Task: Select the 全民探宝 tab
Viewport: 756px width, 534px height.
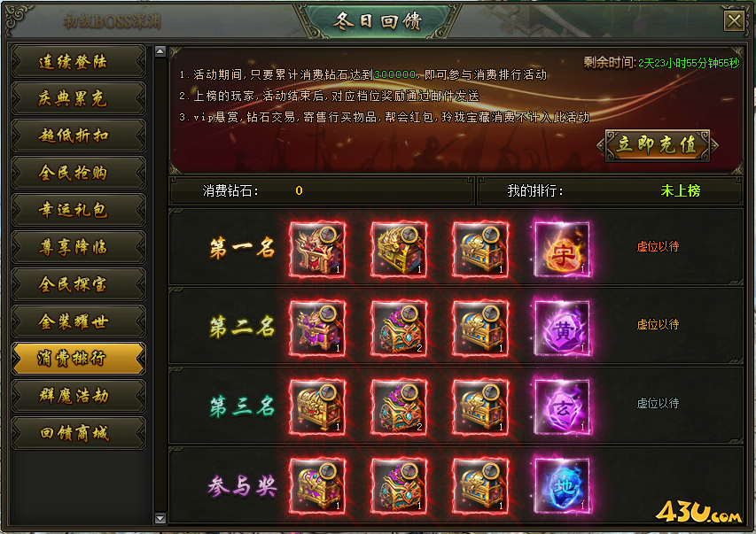Action: click(x=78, y=284)
